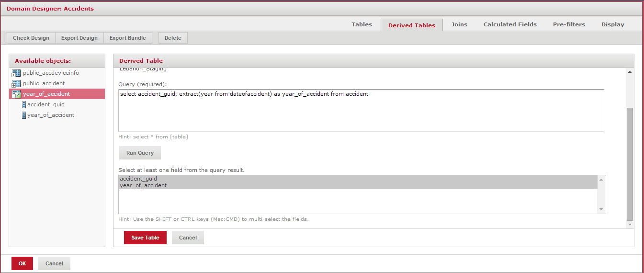Run the derived table query
The image size is (644, 273).
(140, 153)
